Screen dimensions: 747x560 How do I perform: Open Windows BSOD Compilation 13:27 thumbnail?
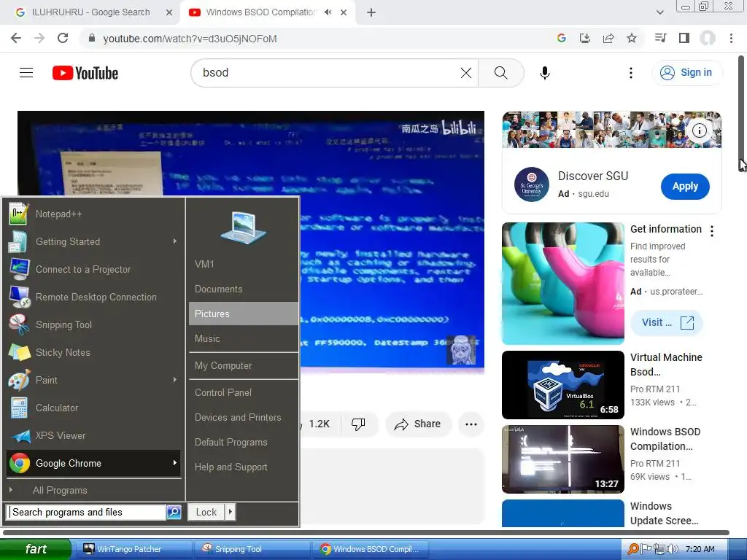(x=562, y=459)
